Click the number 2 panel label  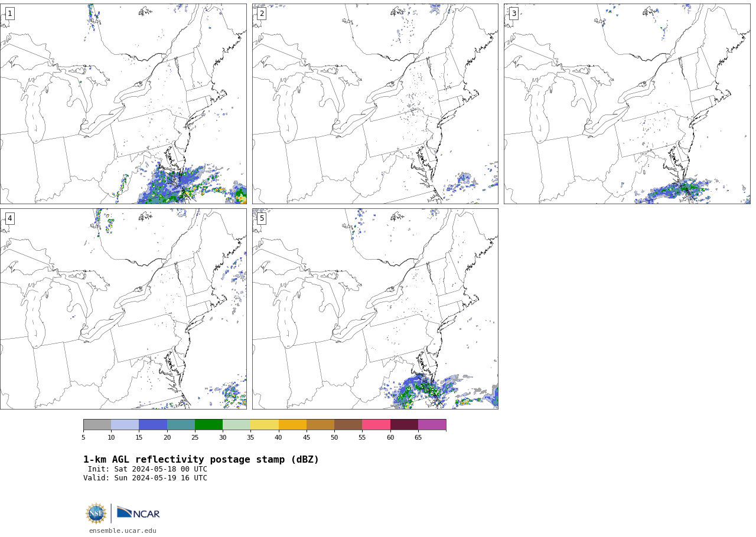(x=262, y=14)
